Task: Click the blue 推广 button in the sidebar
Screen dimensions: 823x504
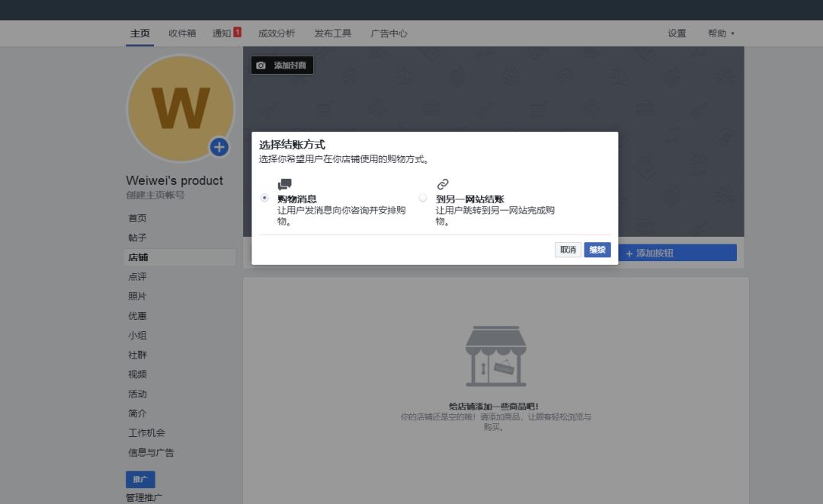Action: 139,479
